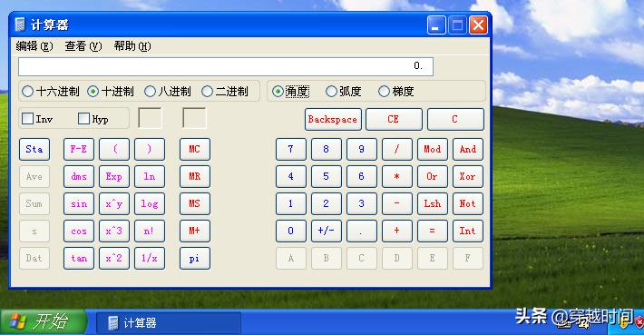The width and height of the screenshot is (644, 335).
Task: Insert an opening parenthesis
Action: click(114, 149)
